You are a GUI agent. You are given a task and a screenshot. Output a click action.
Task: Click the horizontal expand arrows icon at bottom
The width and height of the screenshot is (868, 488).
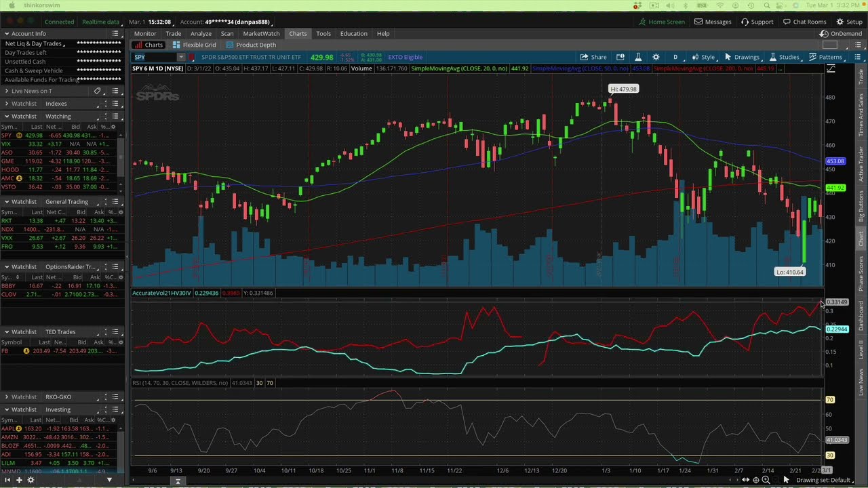click(x=745, y=480)
